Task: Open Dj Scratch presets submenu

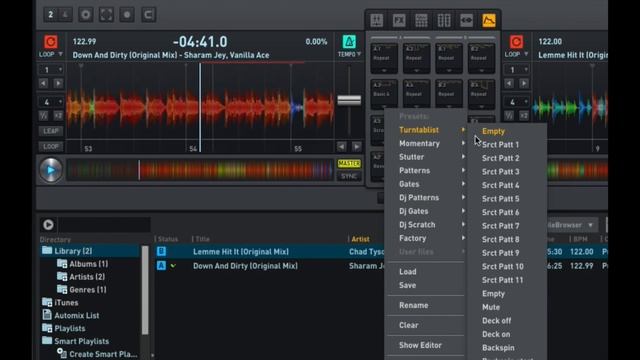Action: pyautogui.click(x=426, y=224)
